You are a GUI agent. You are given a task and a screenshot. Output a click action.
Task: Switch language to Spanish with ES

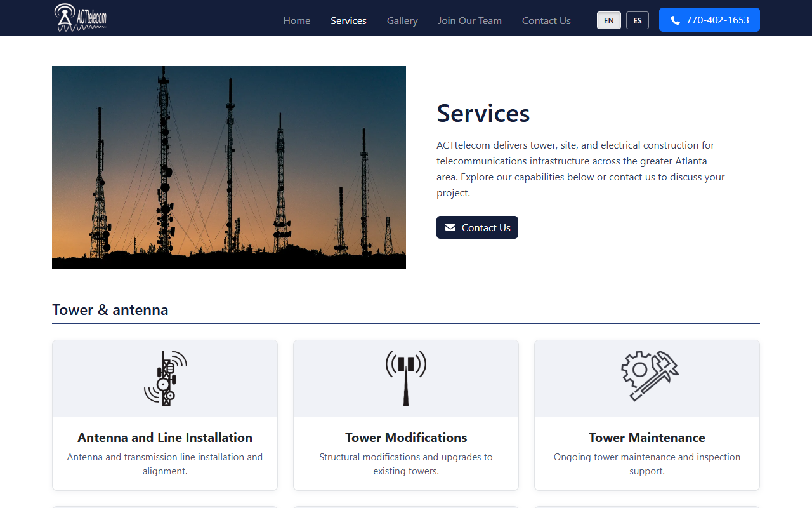click(638, 20)
